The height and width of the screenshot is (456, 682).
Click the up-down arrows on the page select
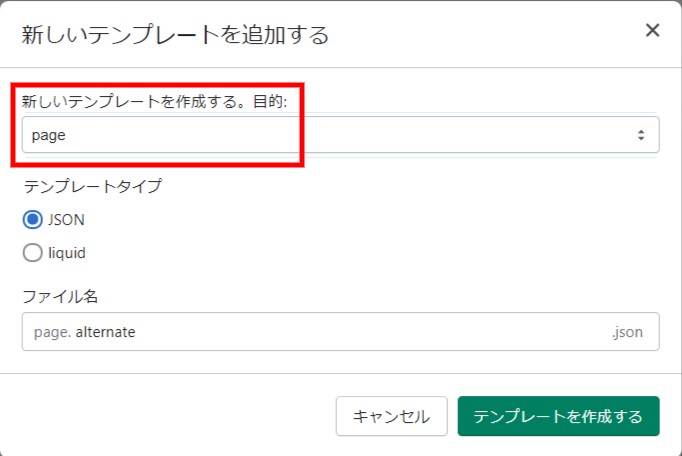tap(640, 135)
